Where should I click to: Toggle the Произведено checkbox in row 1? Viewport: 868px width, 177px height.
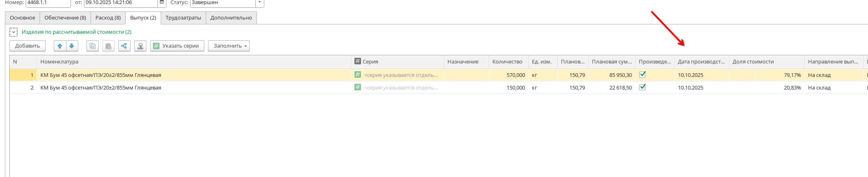pos(642,74)
